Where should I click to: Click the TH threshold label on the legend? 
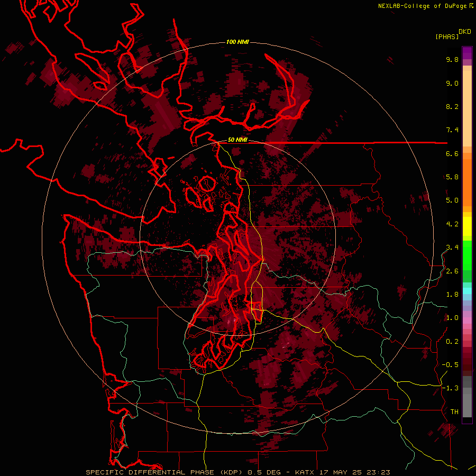pyautogui.click(x=454, y=412)
